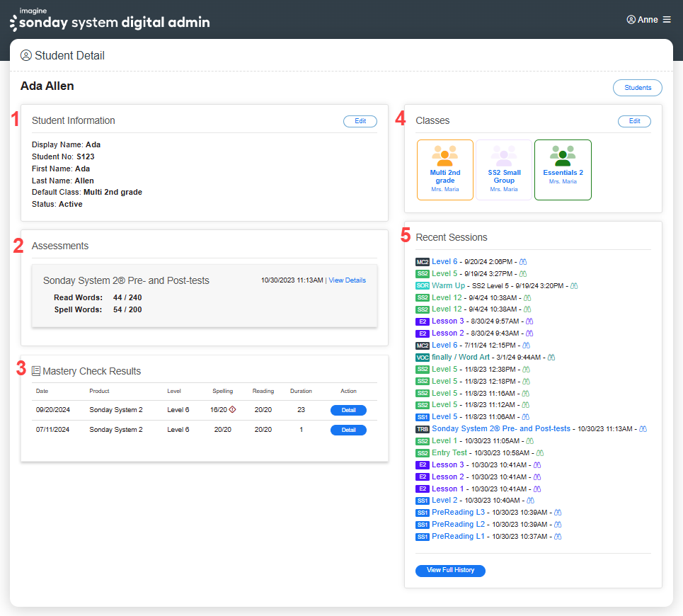Viewport: 683px width, 616px height.
Task: Click Spell Words value 54 / 200
Action: point(127,309)
